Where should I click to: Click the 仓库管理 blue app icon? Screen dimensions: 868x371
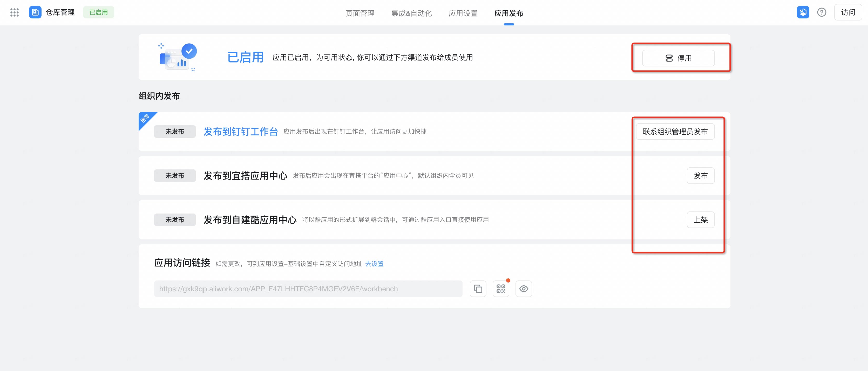point(35,12)
